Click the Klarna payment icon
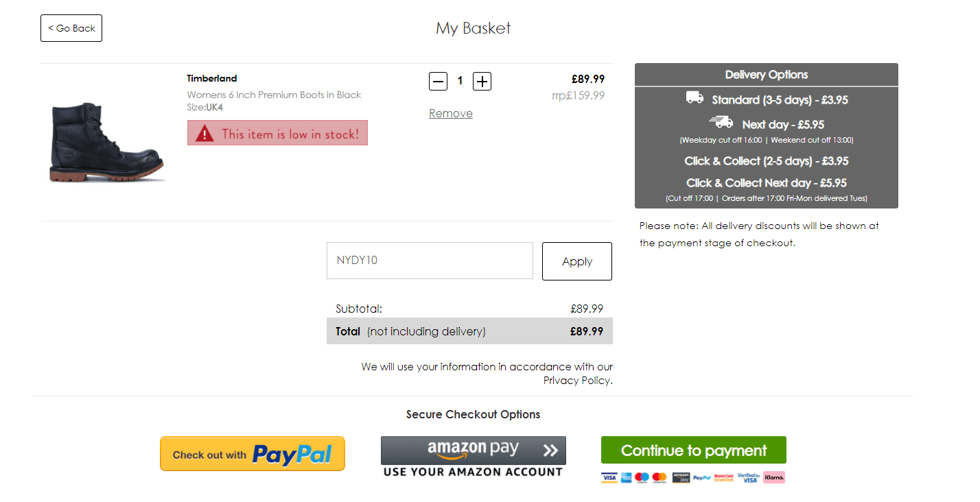Viewport: 980px width, 502px height. [774, 477]
